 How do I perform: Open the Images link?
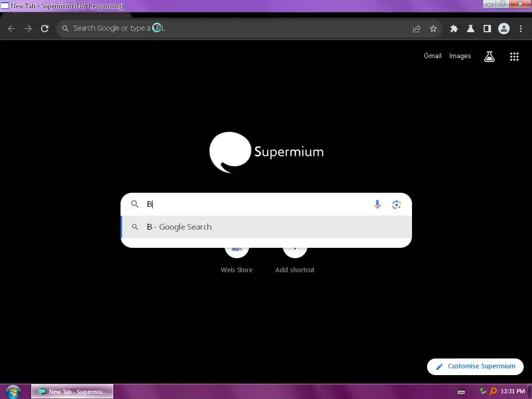[460, 56]
